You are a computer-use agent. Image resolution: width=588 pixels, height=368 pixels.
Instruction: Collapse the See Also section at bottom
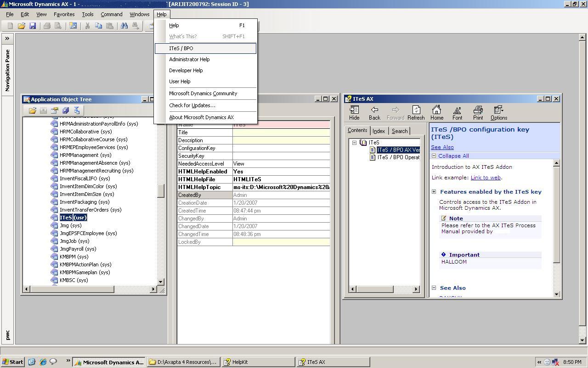pos(434,288)
